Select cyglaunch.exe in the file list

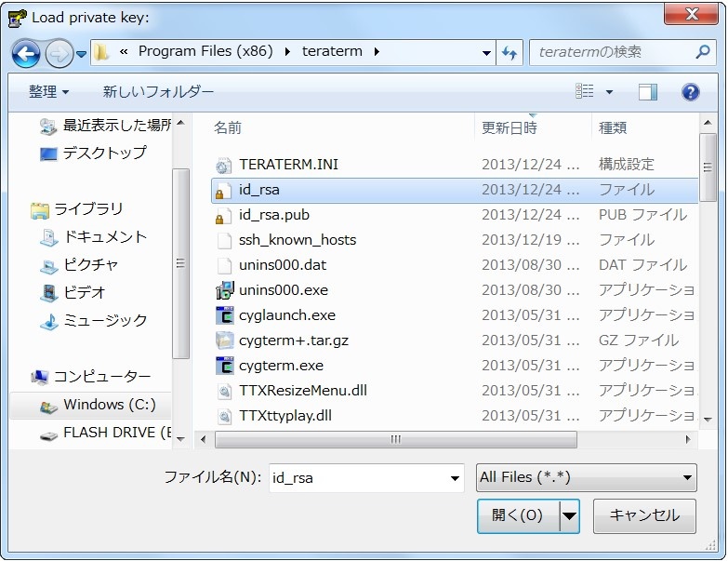(286, 315)
